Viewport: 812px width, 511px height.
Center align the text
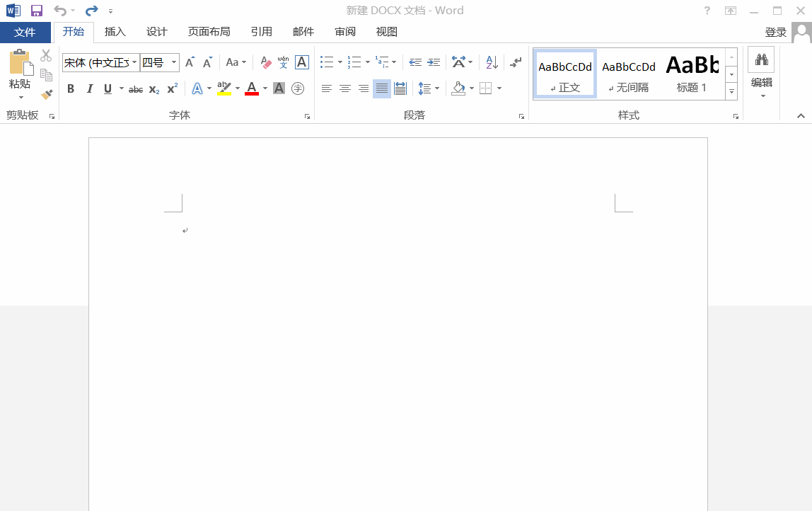[x=345, y=88]
